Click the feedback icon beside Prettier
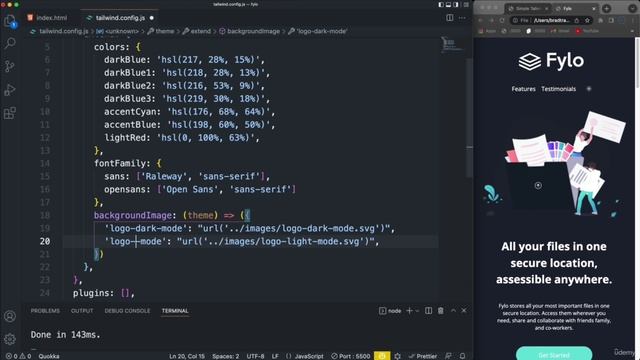Image resolution: width=640 pixels, height=360 pixels. [x=448, y=356]
